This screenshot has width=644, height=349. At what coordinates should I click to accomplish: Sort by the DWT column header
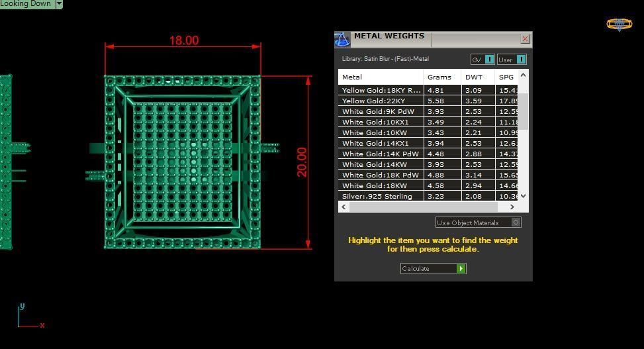[478, 77]
